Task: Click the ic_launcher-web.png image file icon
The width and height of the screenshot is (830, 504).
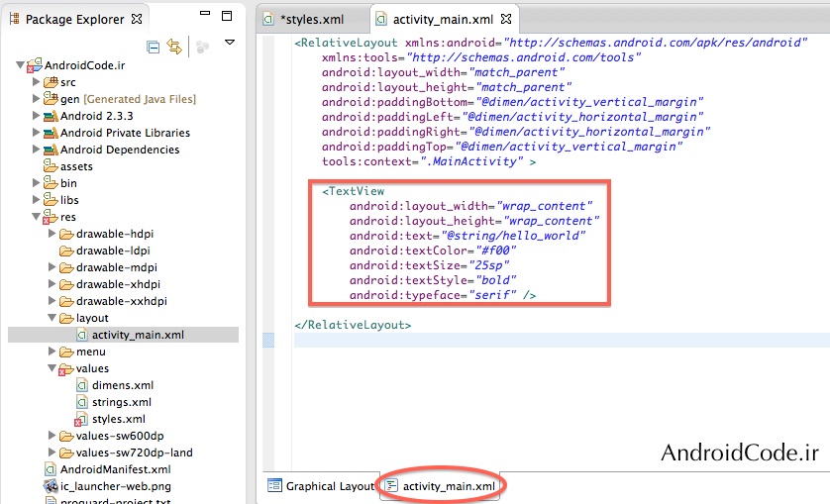Action: 51,486
